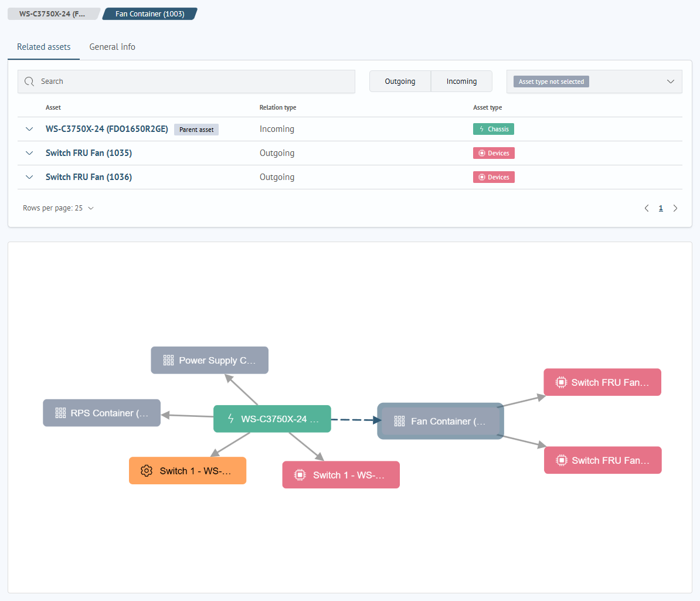This screenshot has height=601, width=700.
Task: Select page 1 in pagination
Action: pyautogui.click(x=661, y=208)
